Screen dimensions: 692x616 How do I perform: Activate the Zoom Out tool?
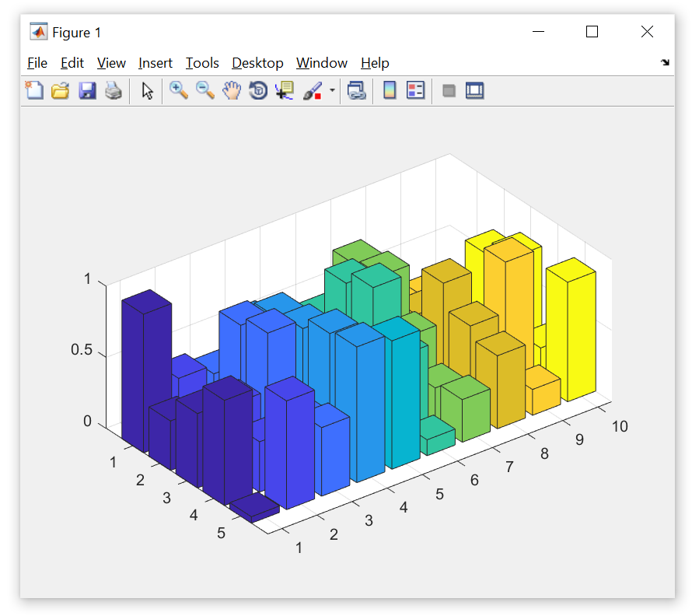(x=205, y=90)
